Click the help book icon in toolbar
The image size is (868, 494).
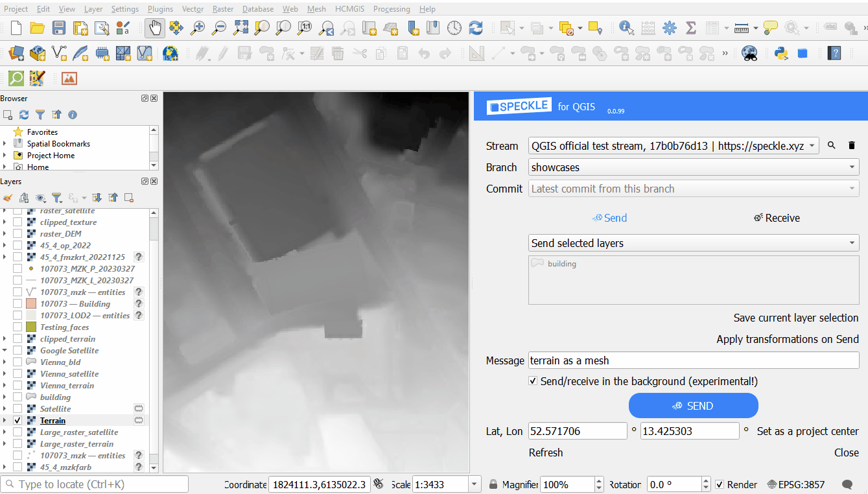834,53
